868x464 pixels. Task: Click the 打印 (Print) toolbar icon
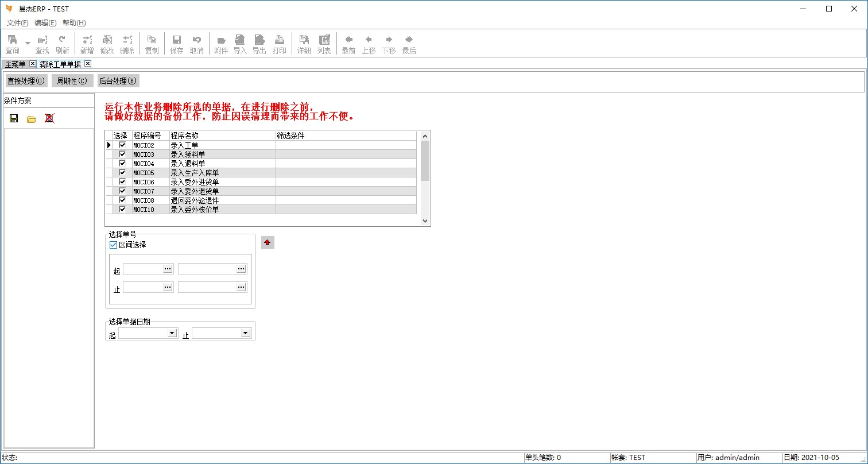tap(279, 44)
